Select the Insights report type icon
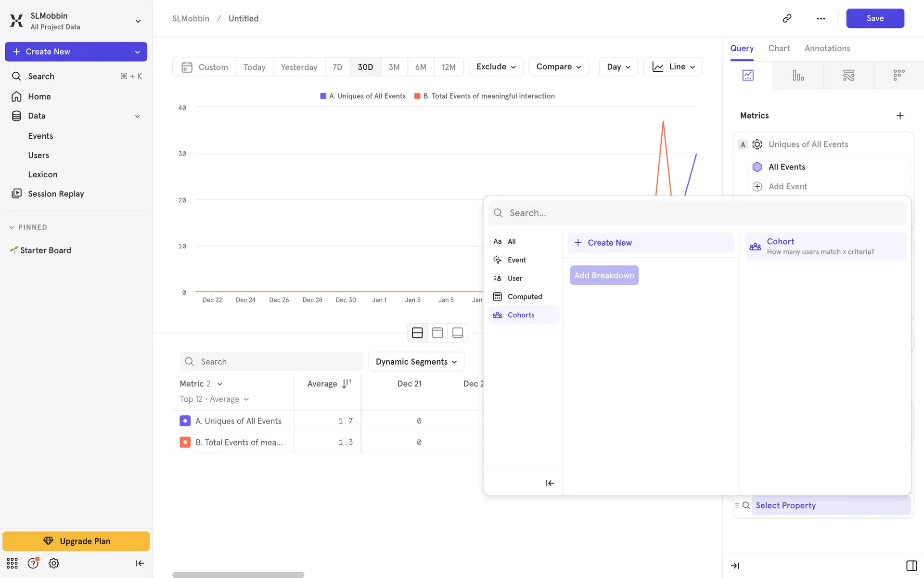The width and height of the screenshot is (924, 578). pos(748,75)
